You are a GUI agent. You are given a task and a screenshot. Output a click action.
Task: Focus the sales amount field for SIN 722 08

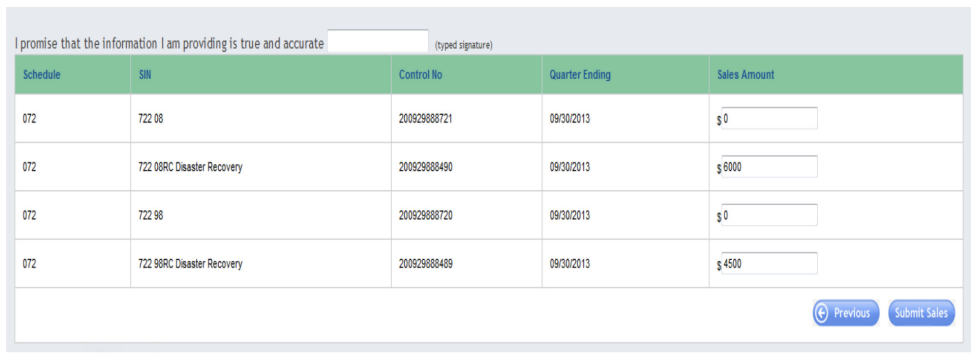tap(769, 119)
